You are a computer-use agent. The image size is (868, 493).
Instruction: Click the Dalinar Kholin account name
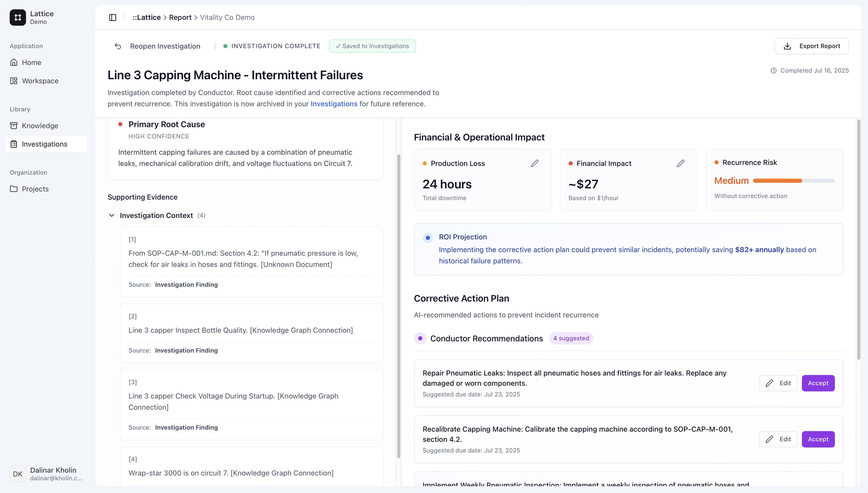(53, 470)
